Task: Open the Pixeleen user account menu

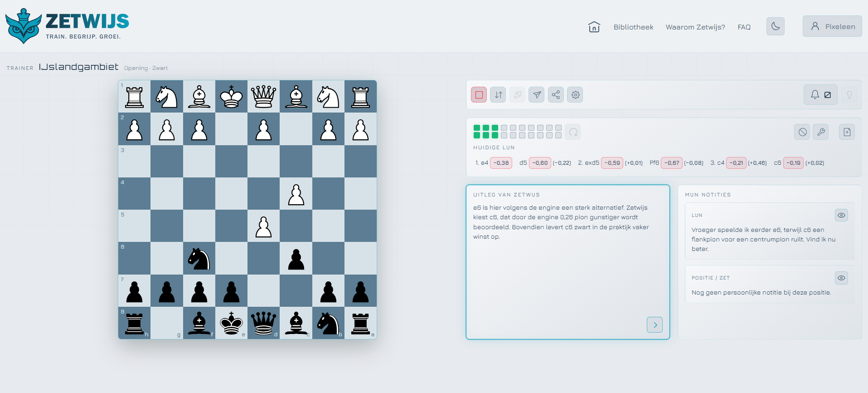Action: click(x=832, y=26)
